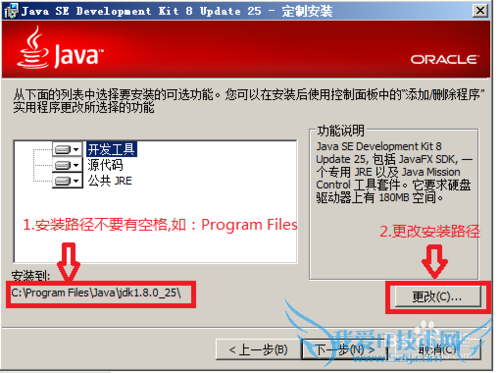Click the installer icon in the title bar

(11, 11)
